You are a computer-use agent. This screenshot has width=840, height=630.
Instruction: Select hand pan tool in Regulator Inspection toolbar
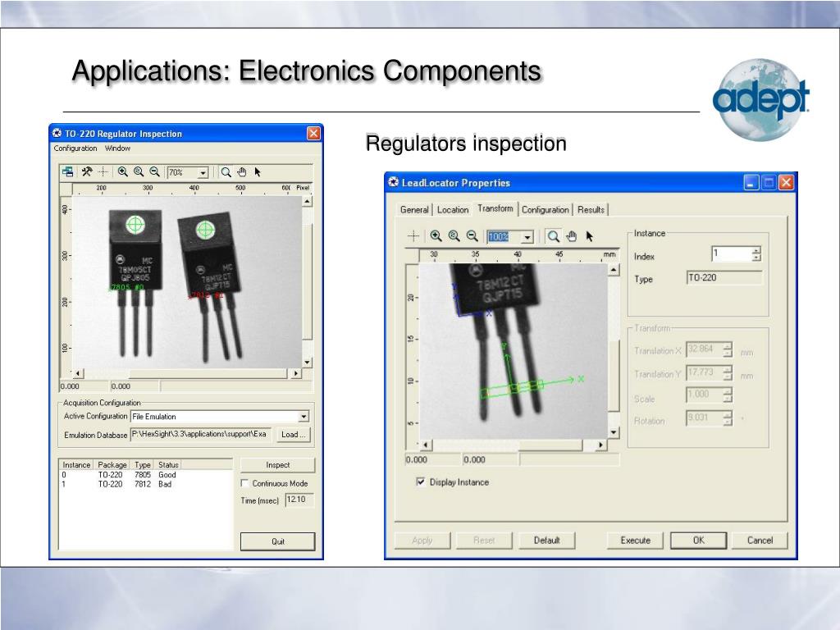pos(242,172)
